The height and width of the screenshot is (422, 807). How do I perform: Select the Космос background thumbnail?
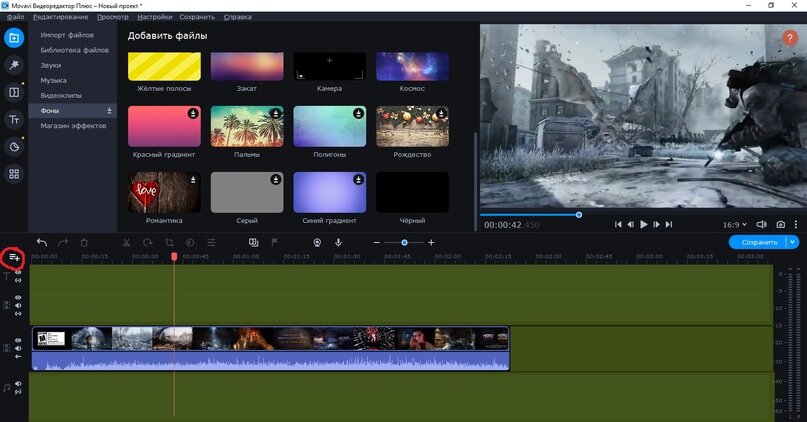(412, 66)
